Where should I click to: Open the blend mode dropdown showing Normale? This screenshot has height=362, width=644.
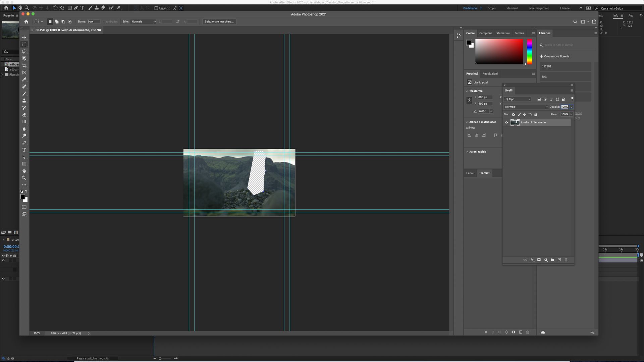point(526,107)
